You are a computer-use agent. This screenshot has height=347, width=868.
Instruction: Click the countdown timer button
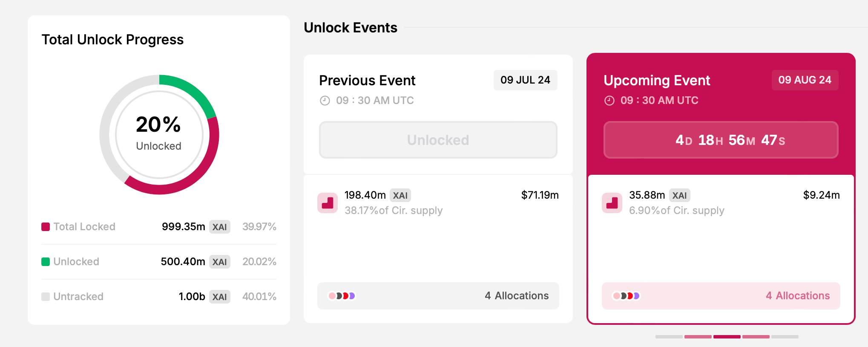coord(721,140)
